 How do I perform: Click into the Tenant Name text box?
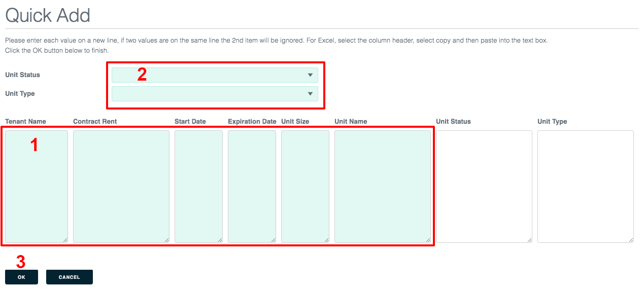tap(37, 187)
